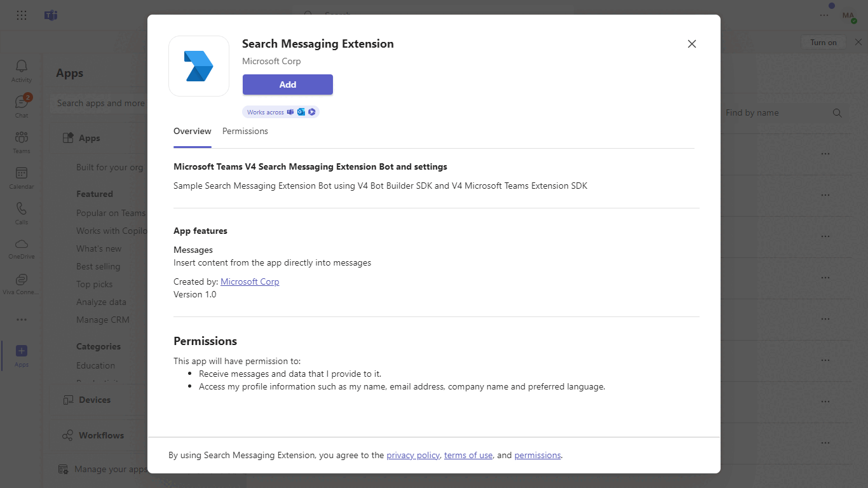Open the privacy policy link
The width and height of the screenshot is (868, 488).
pos(413,455)
